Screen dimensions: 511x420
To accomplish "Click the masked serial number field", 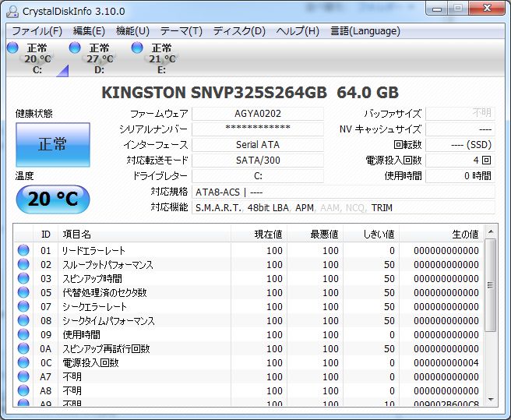I will [x=258, y=129].
